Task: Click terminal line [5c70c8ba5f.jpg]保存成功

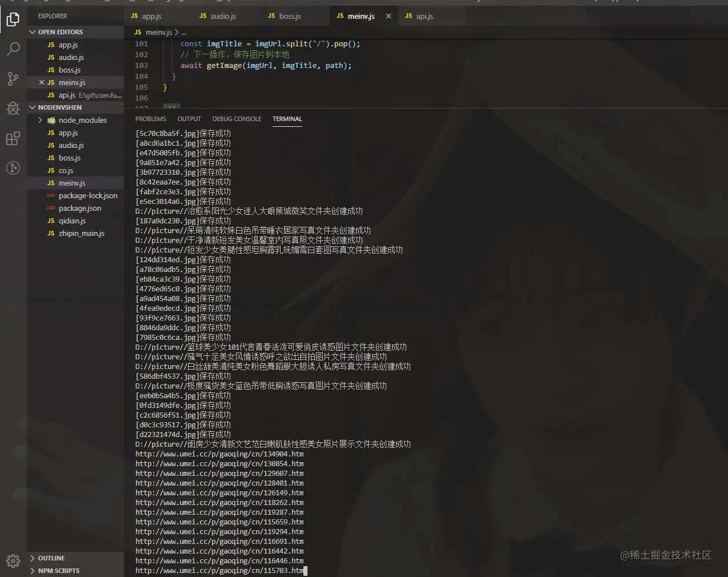Action: pyautogui.click(x=183, y=134)
